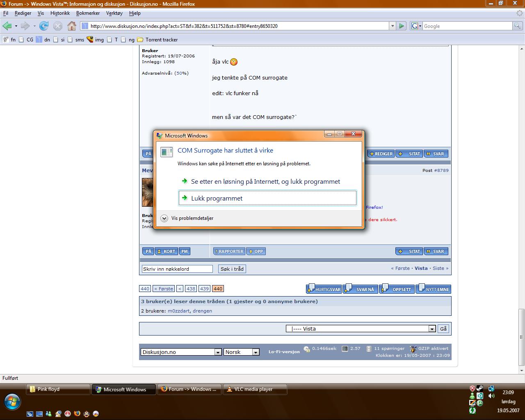Open page 439 of the thread
This screenshot has height=420, width=525.
coord(204,289)
